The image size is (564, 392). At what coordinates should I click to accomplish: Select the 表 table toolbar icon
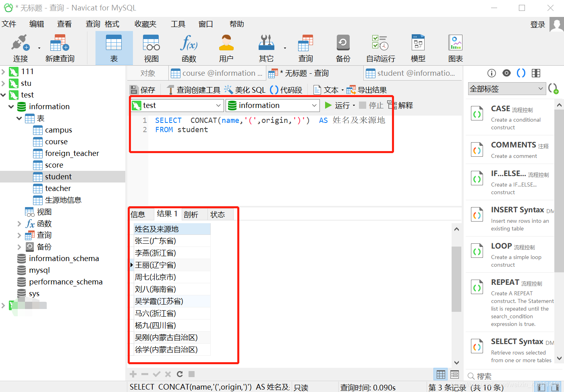[x=114, y=48]
